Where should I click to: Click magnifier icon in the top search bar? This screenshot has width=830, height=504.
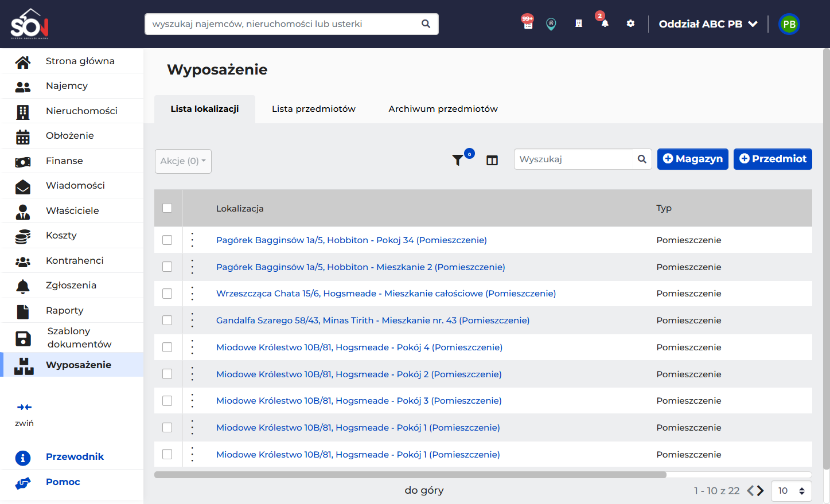[x=426, y=24]
